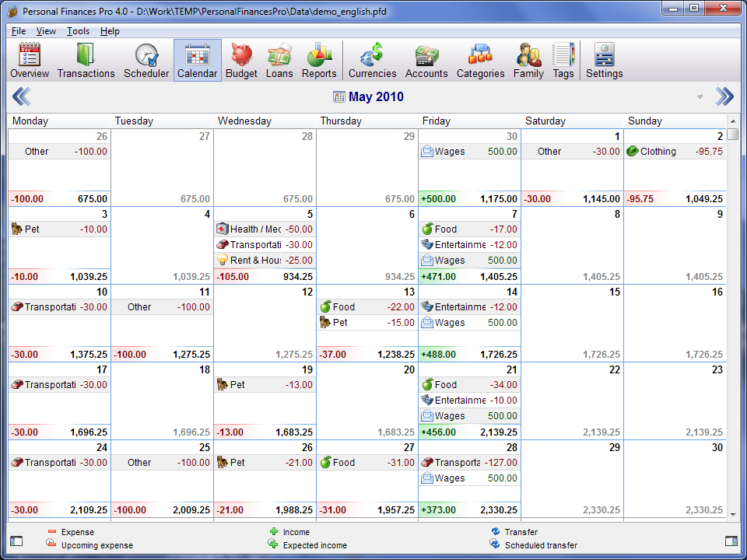Go to previous month arrow
Viewport: 747px width, 560px height.
22,96
